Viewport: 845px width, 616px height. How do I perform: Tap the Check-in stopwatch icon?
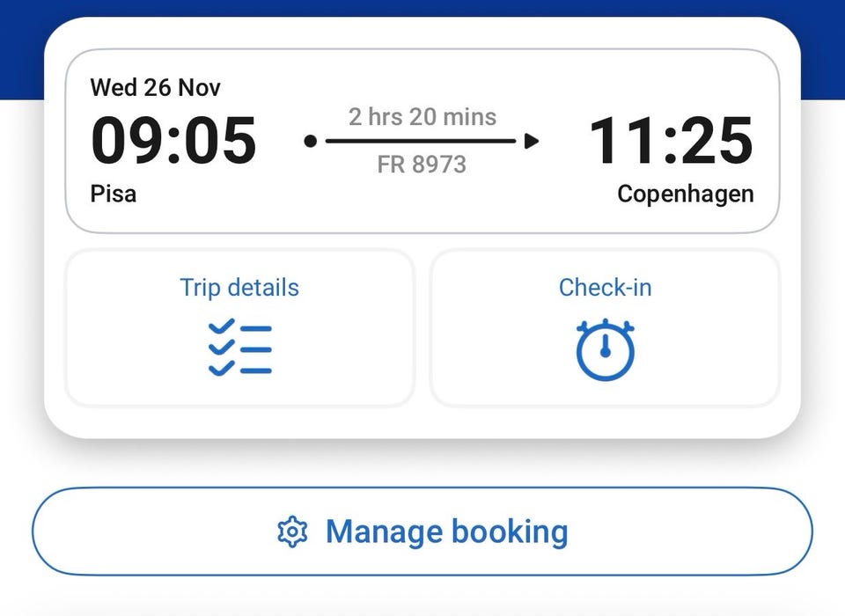coord(605,350)
